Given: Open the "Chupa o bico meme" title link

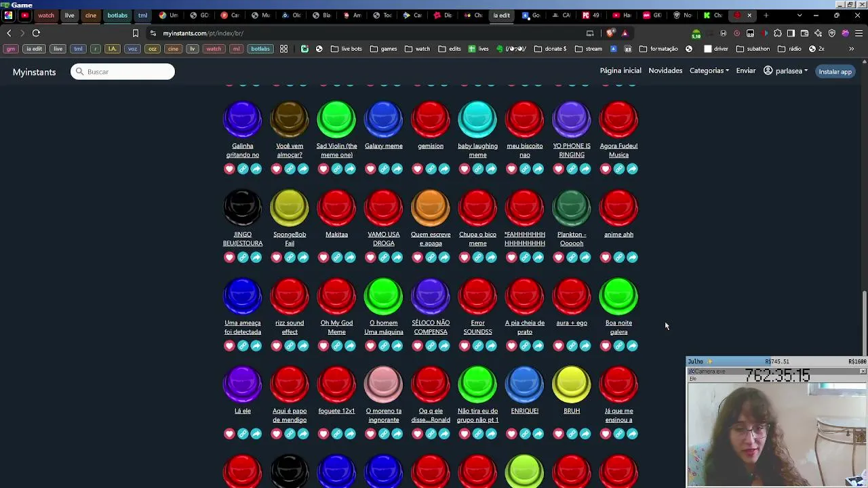Looking at the screenshot, I should (x=477, y=239).
